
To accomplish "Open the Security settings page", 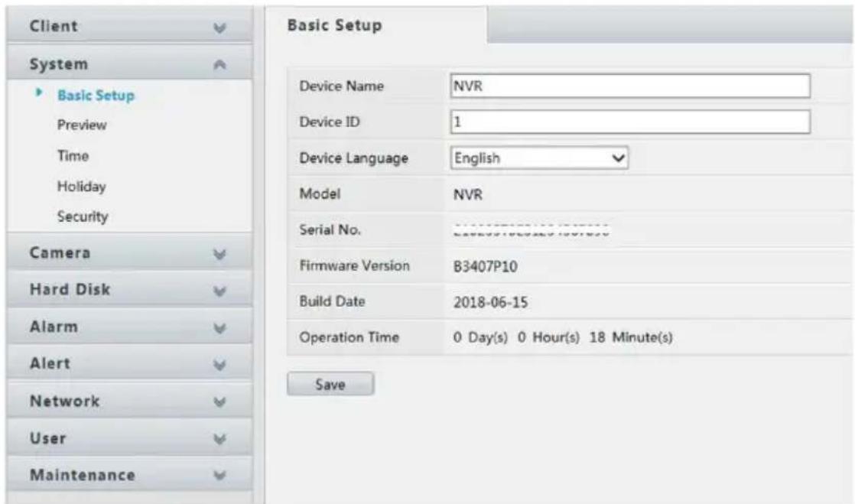I will [83, 216].
